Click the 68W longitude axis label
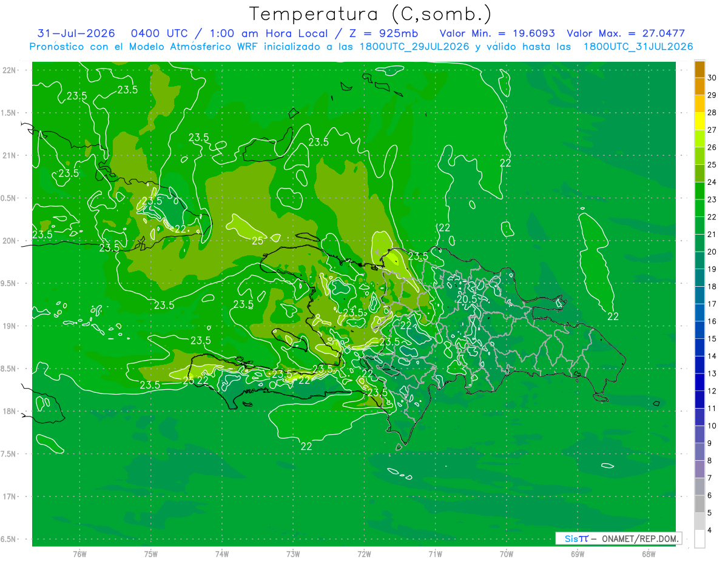 pos(649,554)
